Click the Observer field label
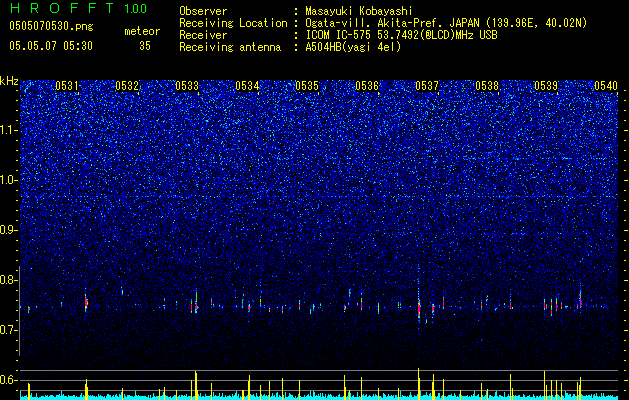This screenshot has width=629, height=400. [203, 11]
